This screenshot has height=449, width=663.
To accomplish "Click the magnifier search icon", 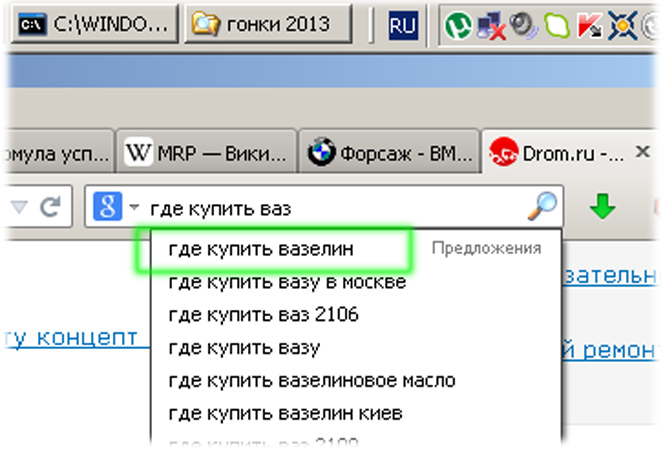I will [x=541, y=207].
